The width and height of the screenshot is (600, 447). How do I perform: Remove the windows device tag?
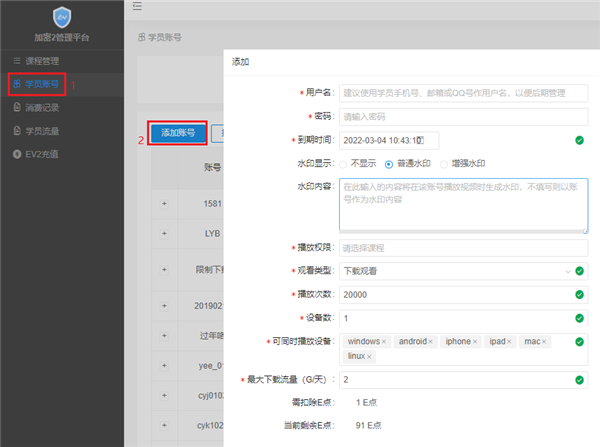383,342
